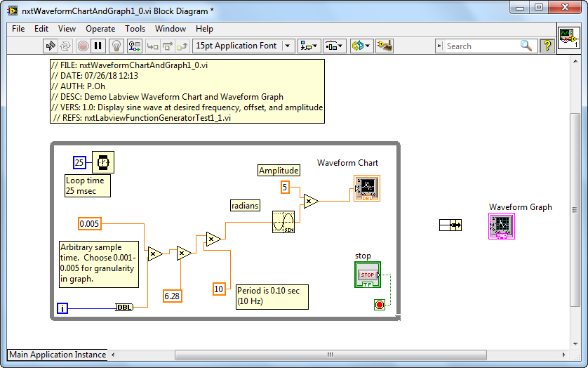Select the orange 10 constant
This screenshot has height=368, width=588.
(219, 289)
